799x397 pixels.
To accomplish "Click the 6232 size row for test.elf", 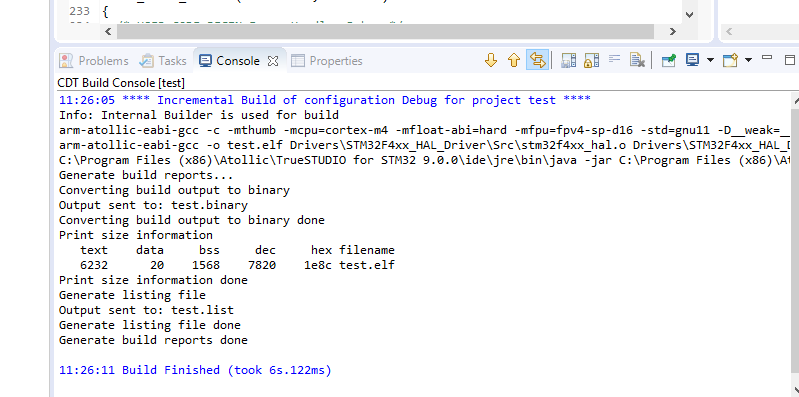I will [237, 265].
